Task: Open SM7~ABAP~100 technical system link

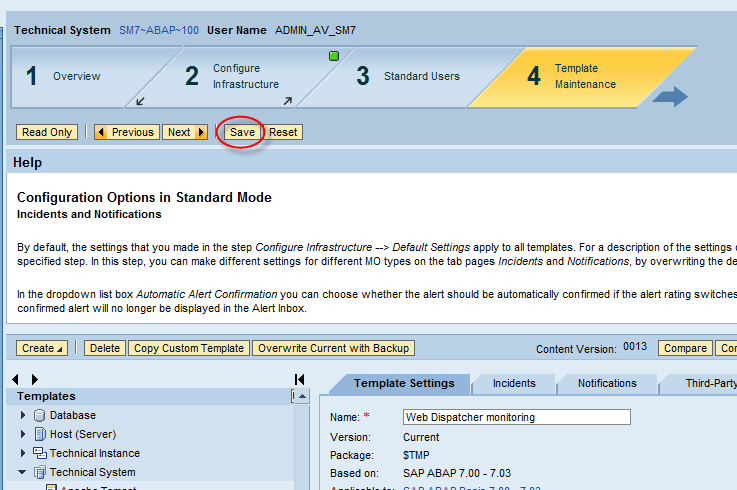Action: [x=159, y=31]
